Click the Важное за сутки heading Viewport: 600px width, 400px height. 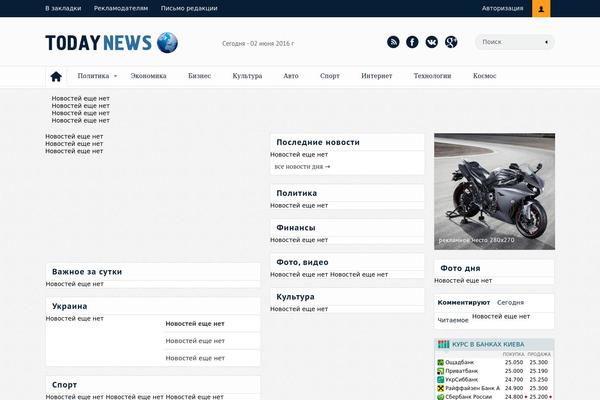pos(87,272)
